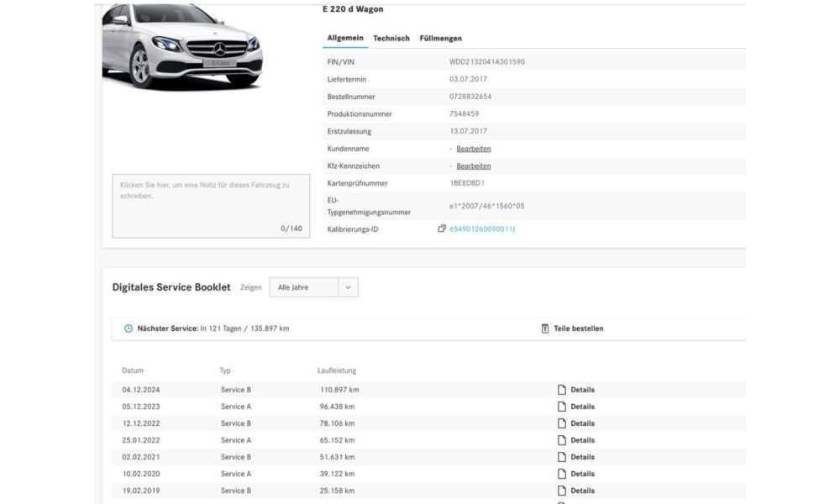The image size is (840, 504).
Task: Click the date 10.02.2020 in the service table
Action: tap(141, 474)
